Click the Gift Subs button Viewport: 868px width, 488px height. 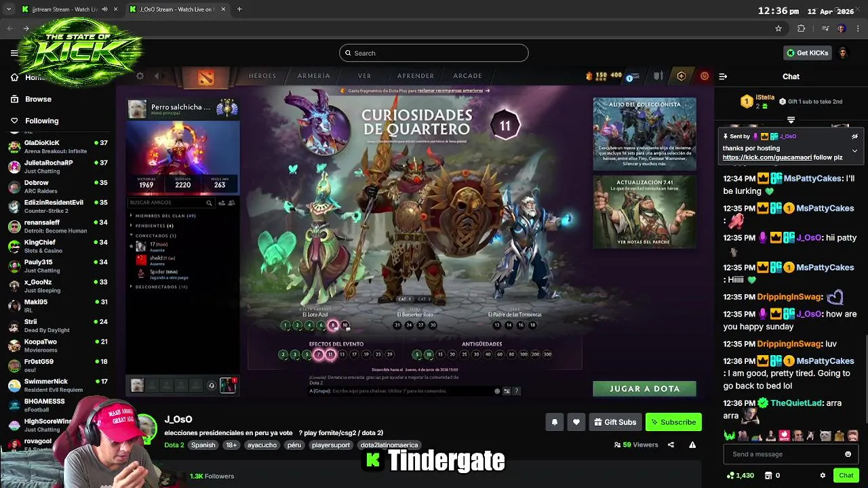tap(615, 422)
